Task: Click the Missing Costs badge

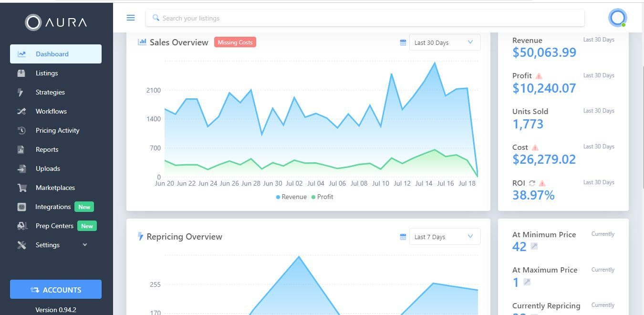Action: tap(235, 42)
